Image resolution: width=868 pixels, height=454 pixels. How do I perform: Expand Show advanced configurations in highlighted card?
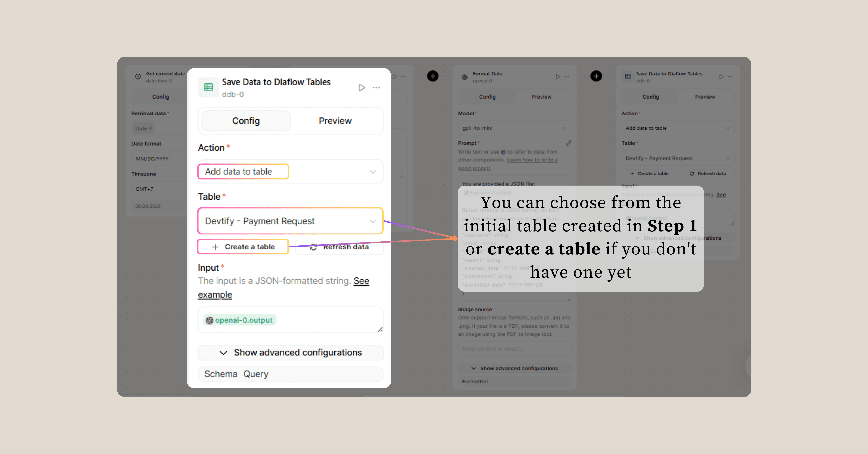(x=291, y=352)
